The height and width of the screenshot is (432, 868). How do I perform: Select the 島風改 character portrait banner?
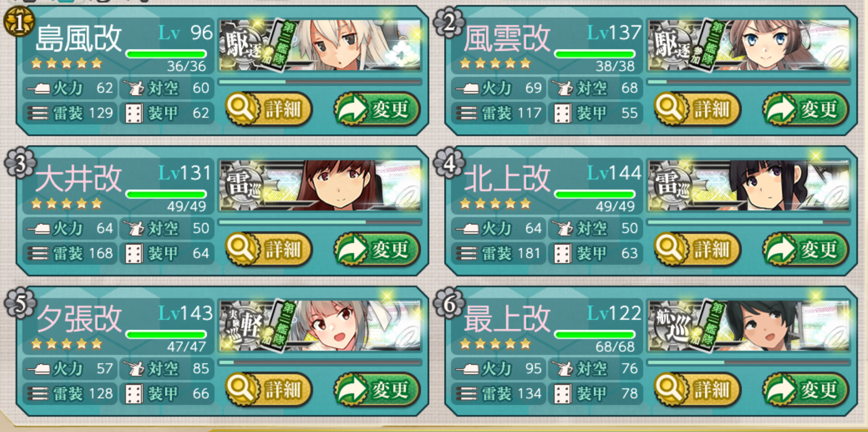320,46
